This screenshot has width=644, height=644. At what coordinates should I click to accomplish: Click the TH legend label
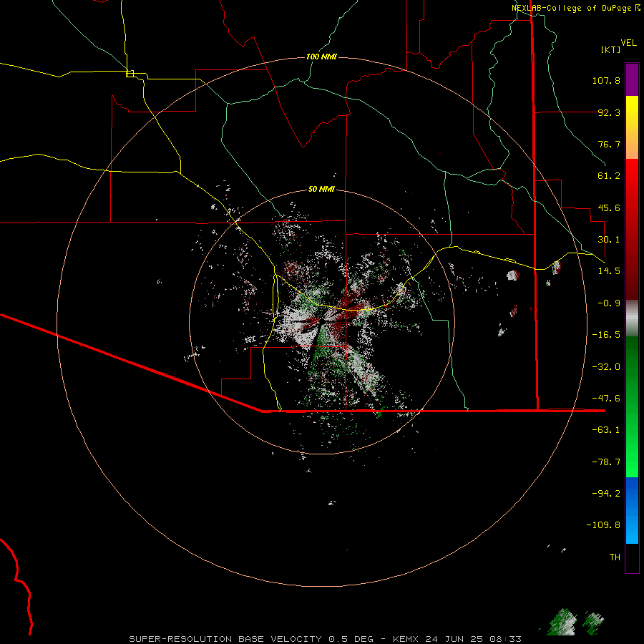(615, 557)
